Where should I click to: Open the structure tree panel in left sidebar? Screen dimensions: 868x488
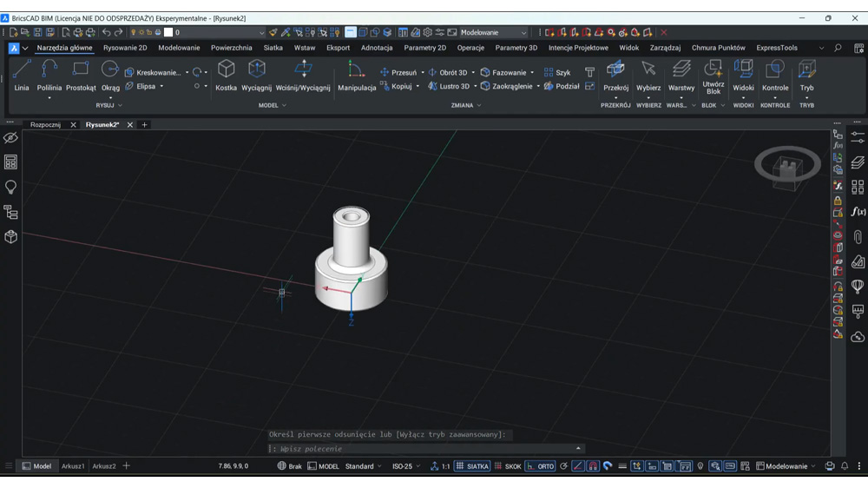(x=10, y=212)
